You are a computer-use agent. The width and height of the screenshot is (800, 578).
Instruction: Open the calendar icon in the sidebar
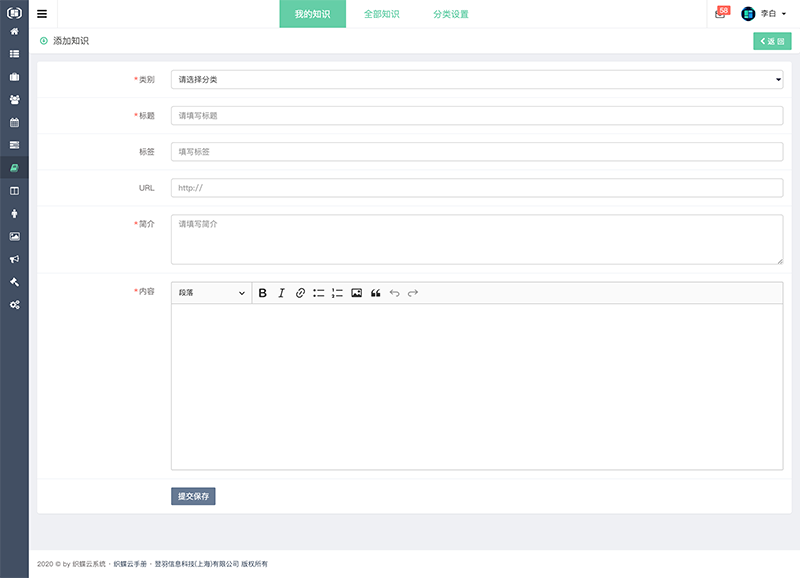(14, 122)
